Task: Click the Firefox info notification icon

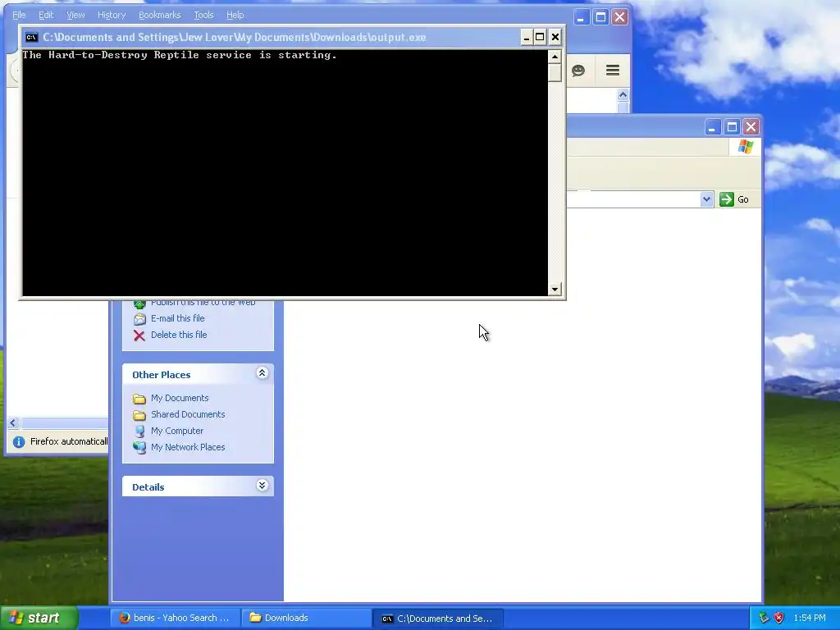Action: (x=19, y=441)
